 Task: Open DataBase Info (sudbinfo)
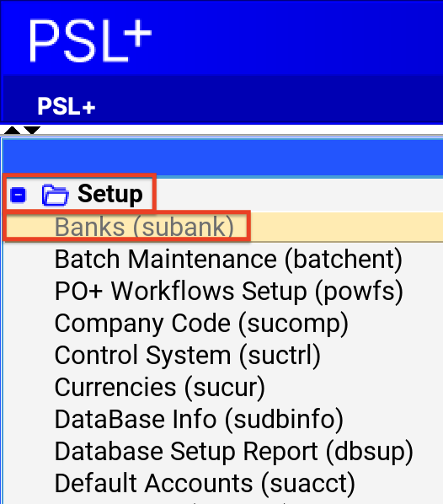coord(199,420)
